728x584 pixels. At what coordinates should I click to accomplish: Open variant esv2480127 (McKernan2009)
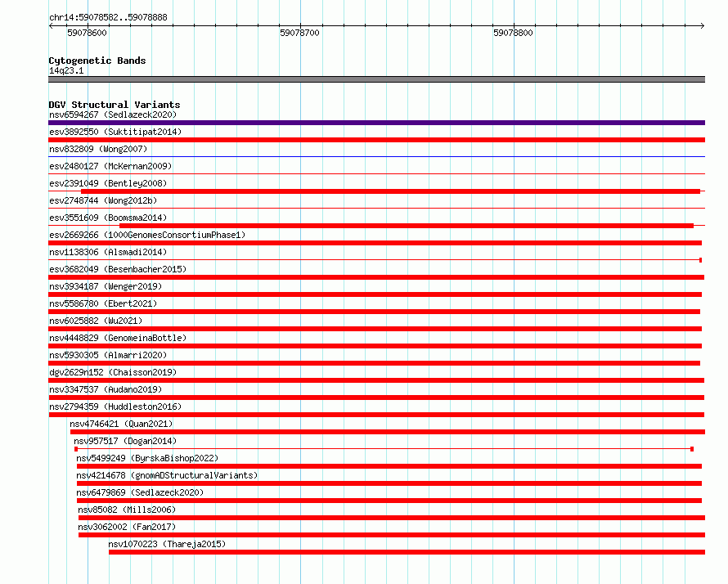click(x=110, y=166)
